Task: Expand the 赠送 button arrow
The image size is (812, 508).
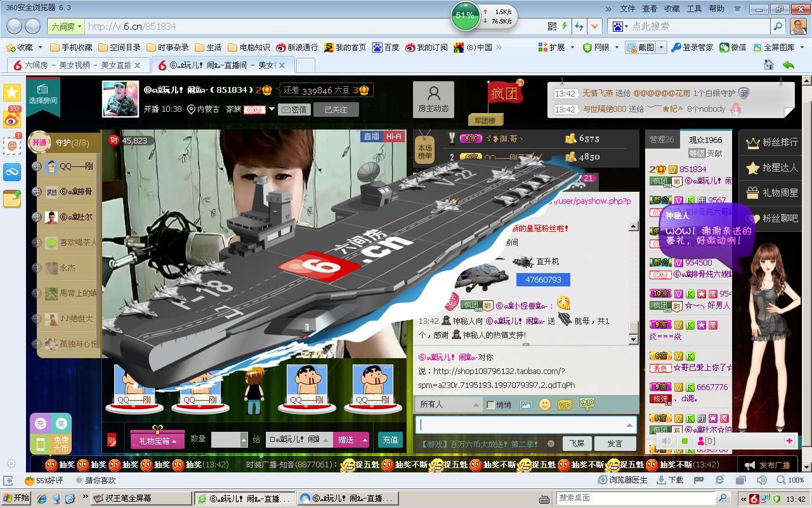Action: tap(365, 439)
